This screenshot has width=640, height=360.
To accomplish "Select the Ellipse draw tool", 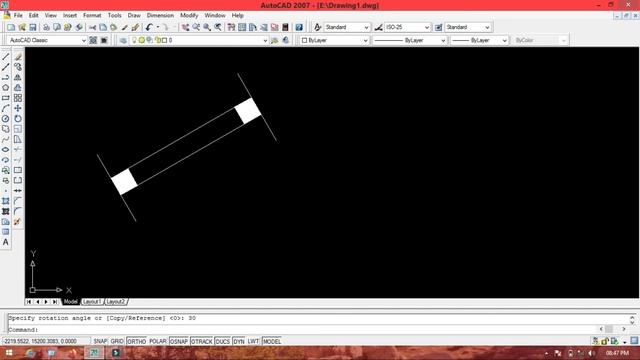I will click(x=6, y=149).
